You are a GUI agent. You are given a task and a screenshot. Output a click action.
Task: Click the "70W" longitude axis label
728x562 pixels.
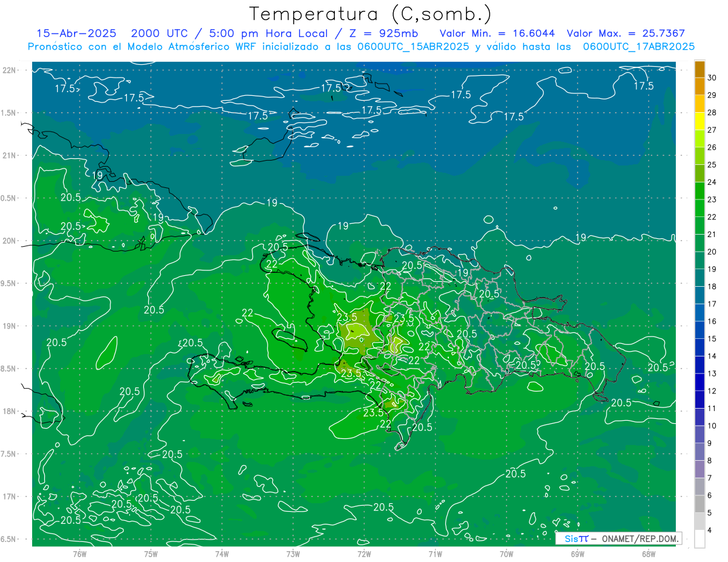click(x=507, y=554)
